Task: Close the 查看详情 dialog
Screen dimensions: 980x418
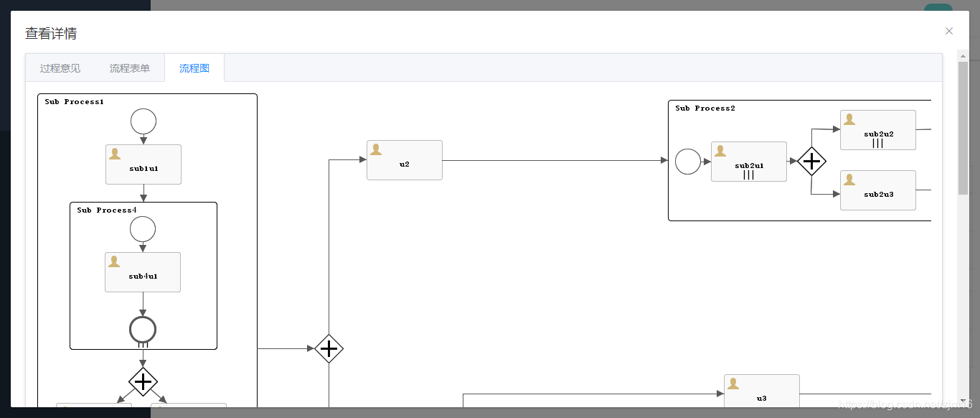Action: click(x=949, y=31)
